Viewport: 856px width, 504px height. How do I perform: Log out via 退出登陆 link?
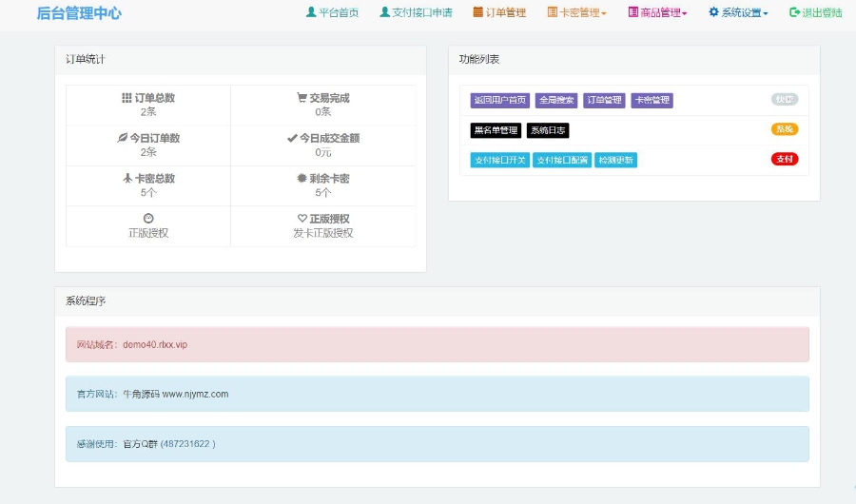(x=815, y=13)
